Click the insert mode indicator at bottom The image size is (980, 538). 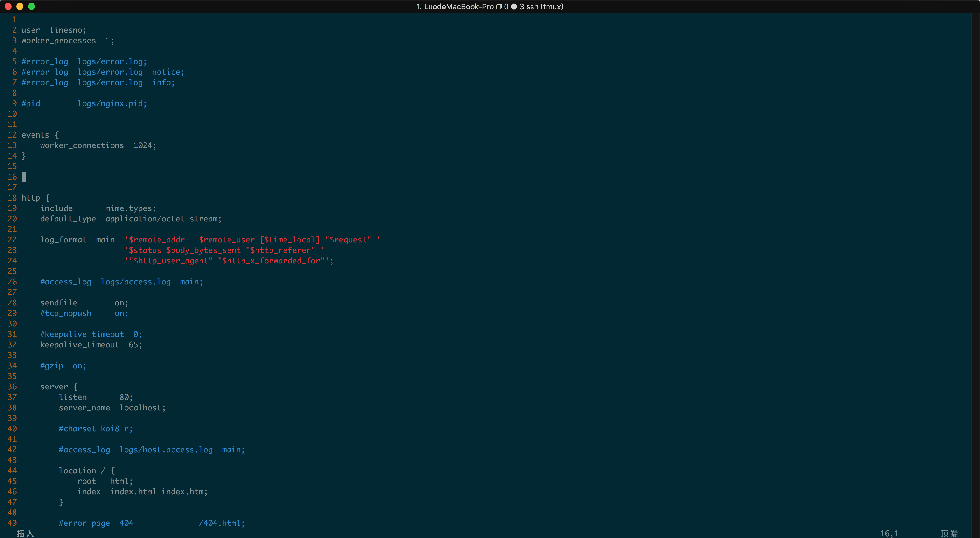(x=26, y=533)
